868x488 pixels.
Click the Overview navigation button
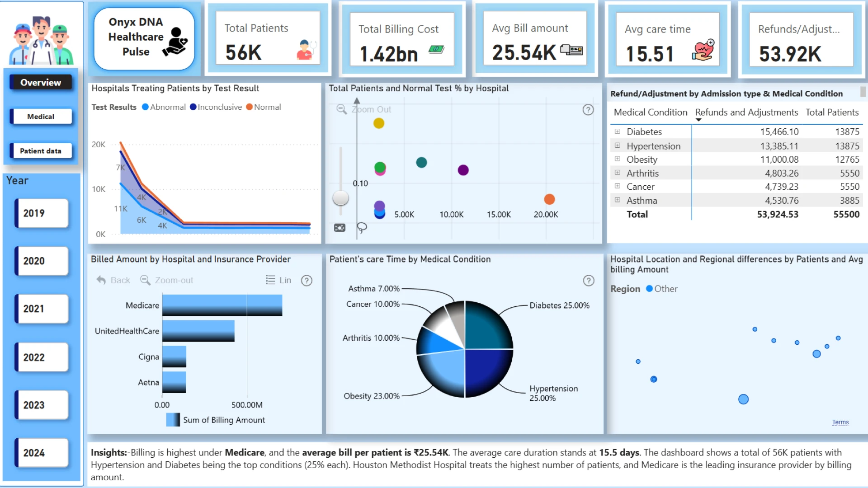pyautogui.click(x=41, y=82)
